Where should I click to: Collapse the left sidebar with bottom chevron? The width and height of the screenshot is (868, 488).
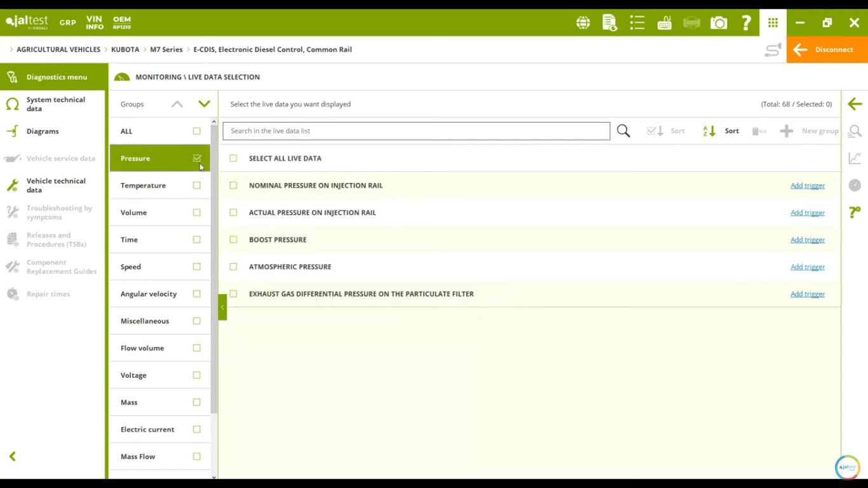pyautogui.click(x=12, y=456)
